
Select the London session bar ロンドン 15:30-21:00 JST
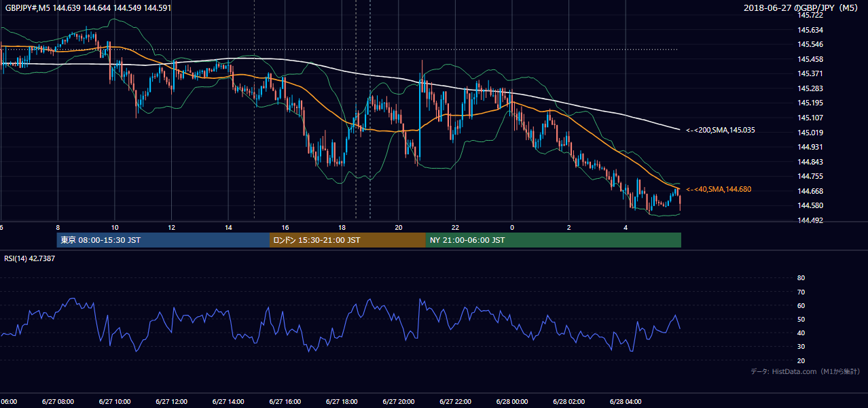click(x=348, y=240)
